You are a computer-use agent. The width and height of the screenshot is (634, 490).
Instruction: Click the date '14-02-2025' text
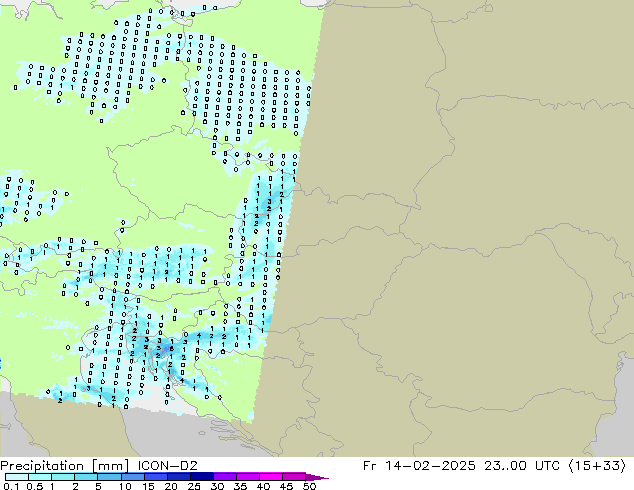tap(430, 466)
